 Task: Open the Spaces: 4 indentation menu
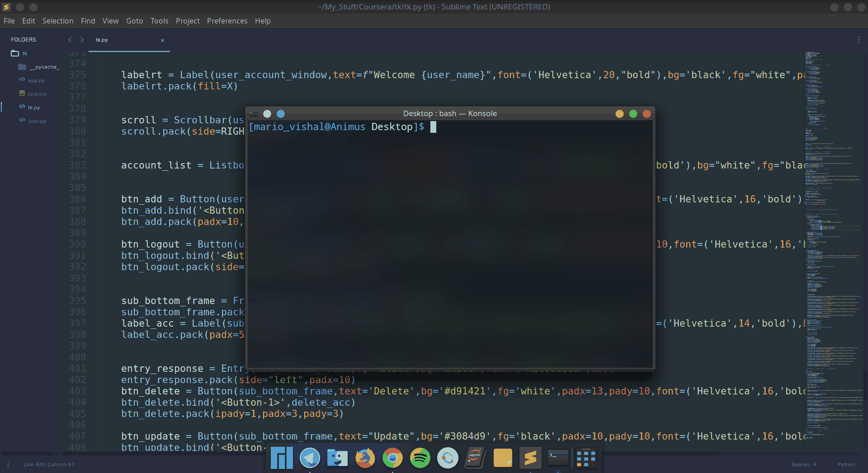(803, 464)
